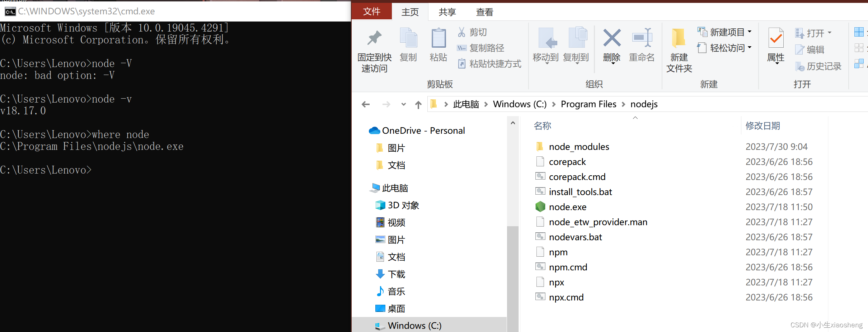Select the nodevars.bat file
This screenshot has width=868, height=332.
575,237
